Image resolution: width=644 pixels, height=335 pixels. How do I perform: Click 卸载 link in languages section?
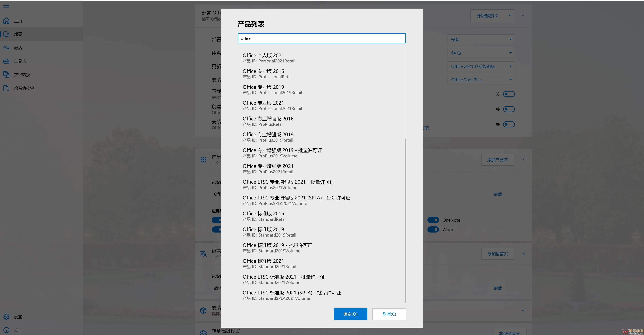(x=498, y=288)
